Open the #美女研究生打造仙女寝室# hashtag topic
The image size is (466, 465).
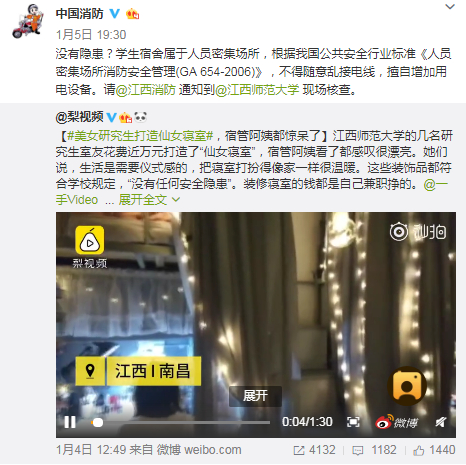pyautogui.click(x=140, y=136)
